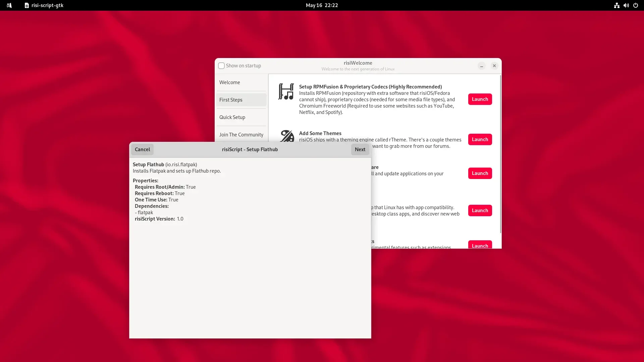The width and height of the screenshot is (644, 362).
Task: Click the Add Some Themes palette icon
Action: [x=287, y=136]
